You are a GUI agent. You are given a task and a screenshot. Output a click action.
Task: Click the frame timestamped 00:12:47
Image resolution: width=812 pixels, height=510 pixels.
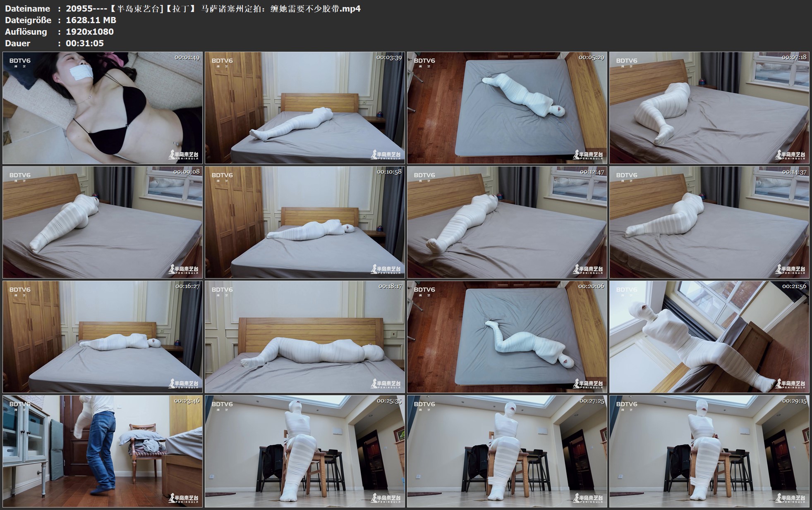tap(507, 222)
